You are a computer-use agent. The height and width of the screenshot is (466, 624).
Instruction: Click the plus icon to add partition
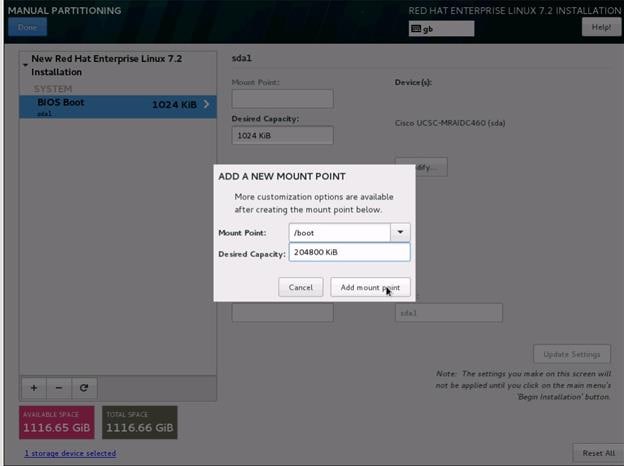pos(33,388)
